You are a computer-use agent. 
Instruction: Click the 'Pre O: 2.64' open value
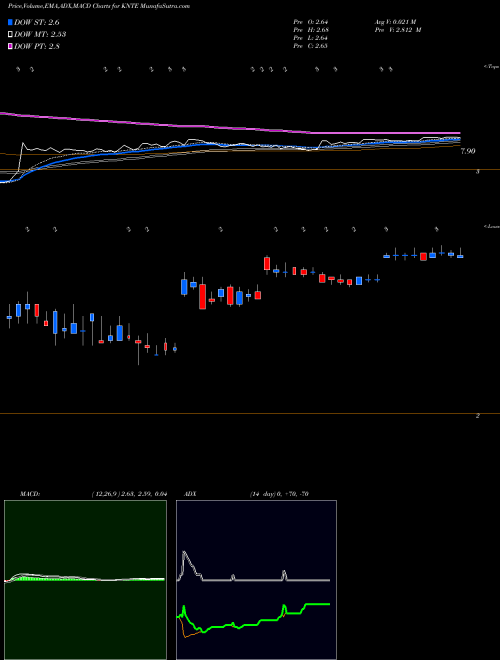click(311, 21)
